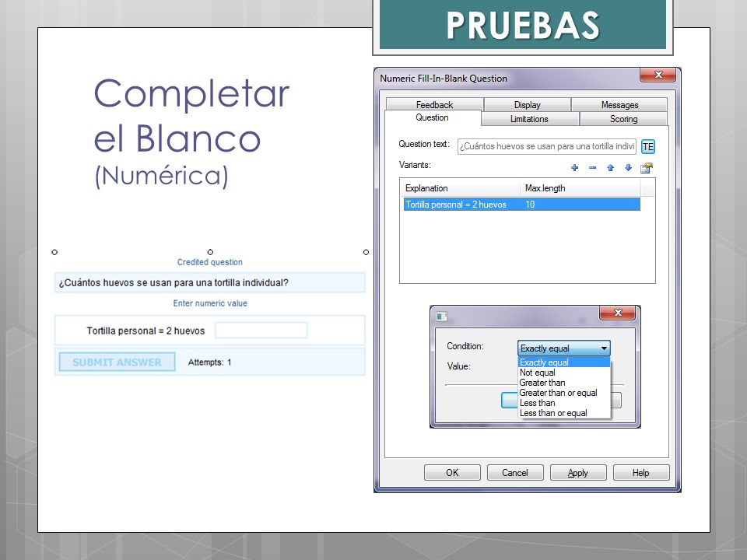
Task: Click the 'Attempts: 1' text
Action: pos(209,362)
